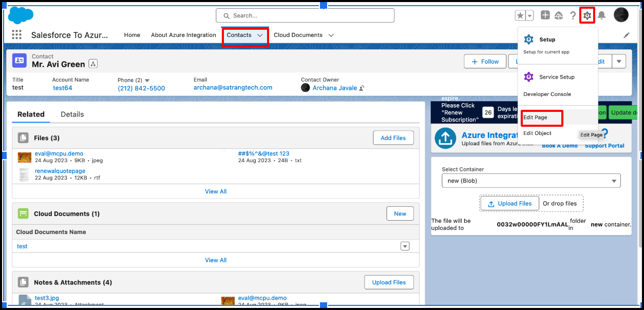
Task: Open the Archana Javale owner link
Action: (335, 88)
